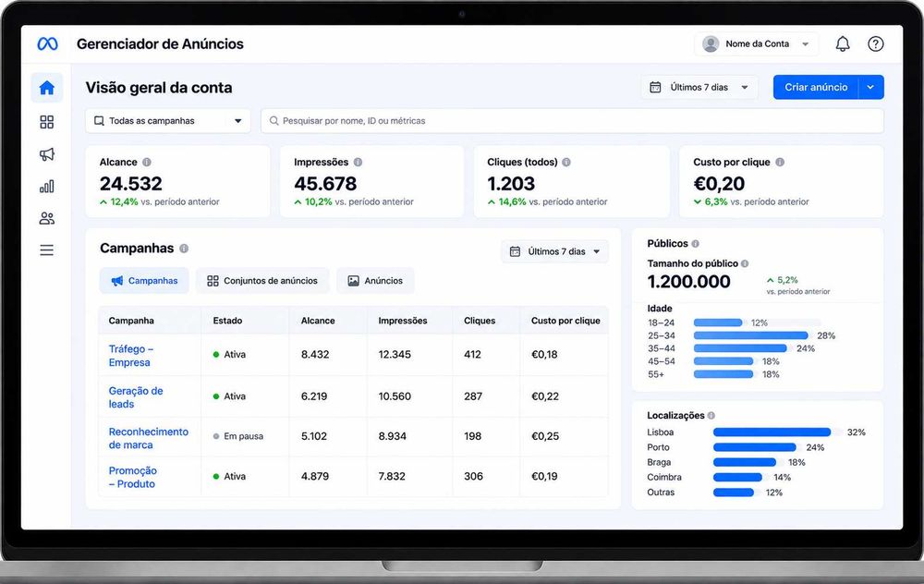Click the 24.532 Alcance total

131,184
